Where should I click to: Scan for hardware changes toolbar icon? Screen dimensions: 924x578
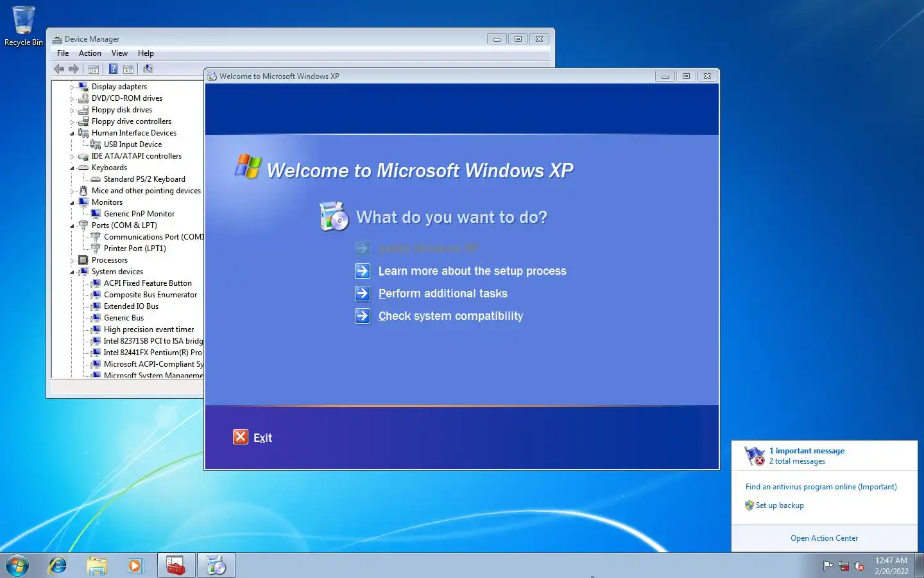coord(148,69)
